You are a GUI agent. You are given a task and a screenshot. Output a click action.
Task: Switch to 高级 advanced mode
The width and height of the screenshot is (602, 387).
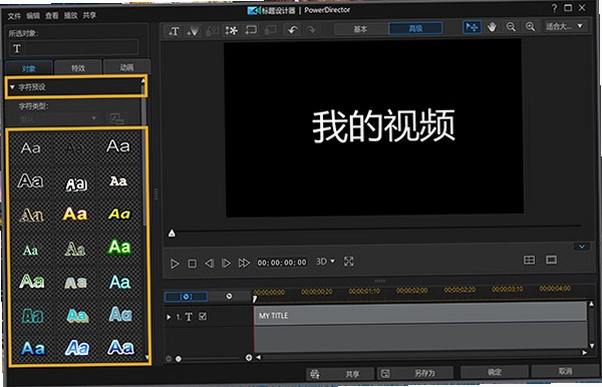[x=415, y=28]
